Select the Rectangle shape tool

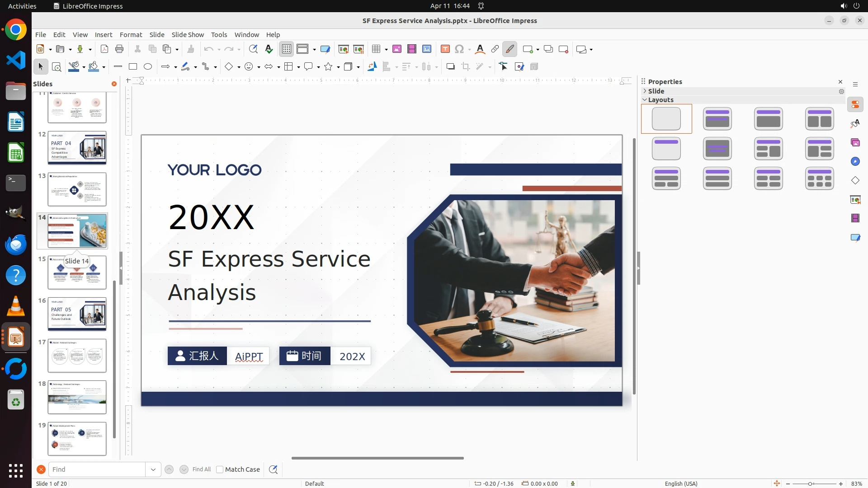(x=133, y=67)
